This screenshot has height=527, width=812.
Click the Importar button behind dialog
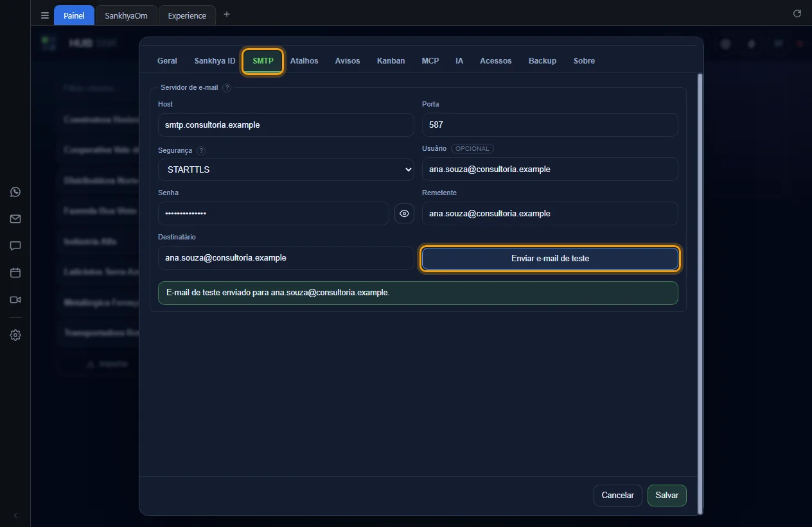coord(107,364)
